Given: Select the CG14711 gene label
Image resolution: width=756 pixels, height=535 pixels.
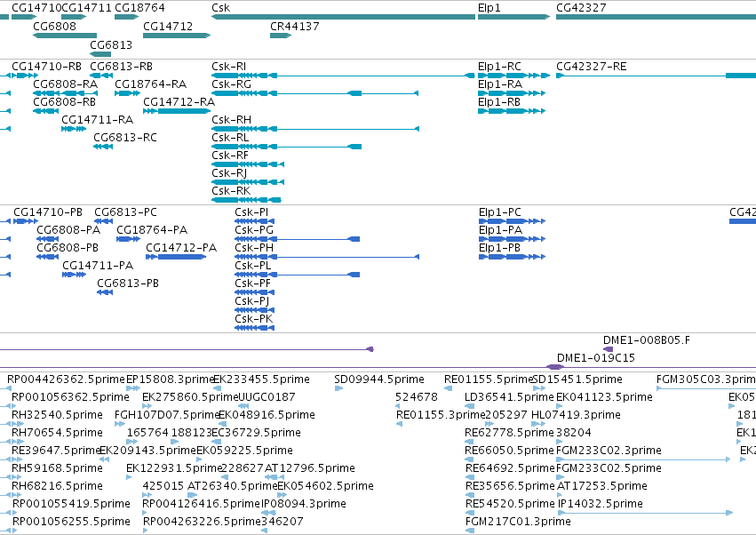Looking at the screenshot, I should (86, 8).
